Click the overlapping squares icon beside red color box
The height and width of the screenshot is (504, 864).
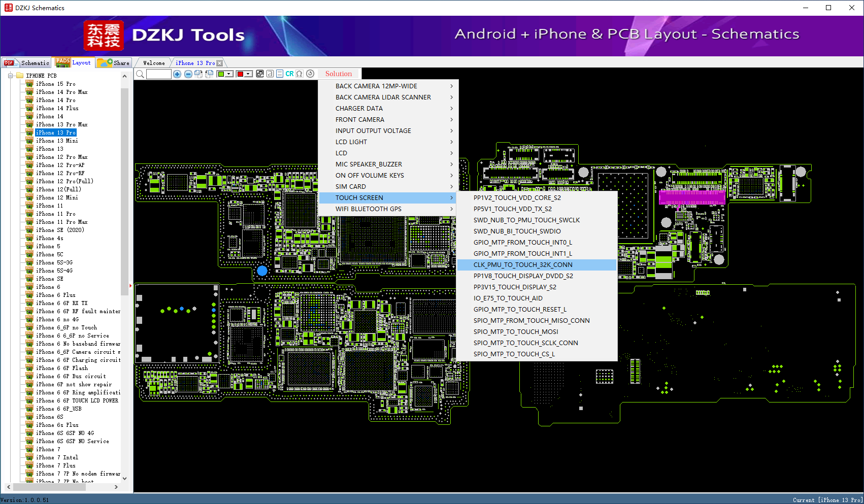260,74
